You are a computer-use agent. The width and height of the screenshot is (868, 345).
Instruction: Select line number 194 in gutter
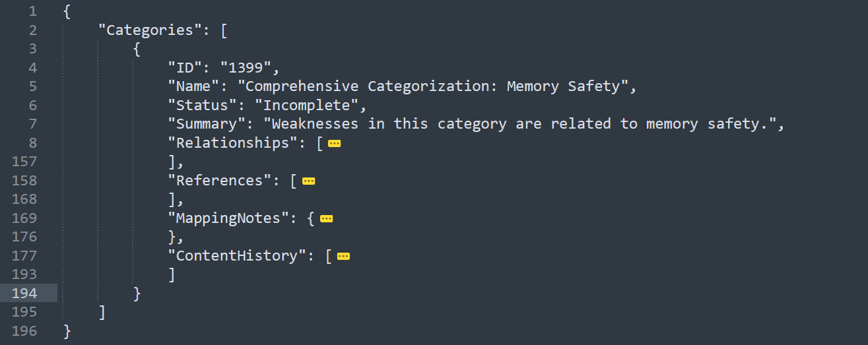tap(24, 294)
